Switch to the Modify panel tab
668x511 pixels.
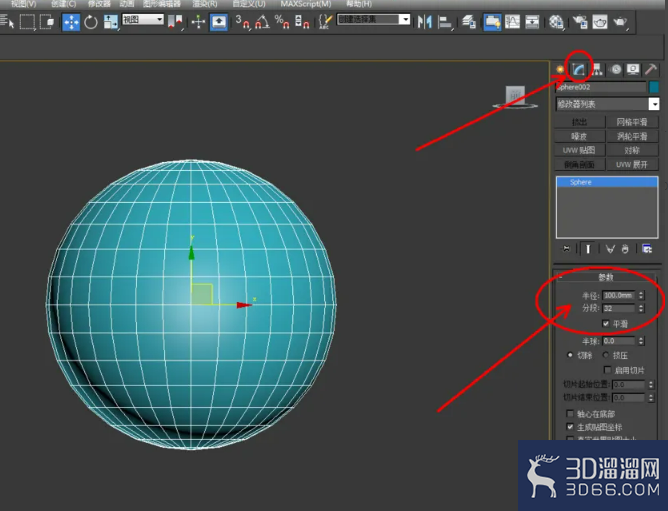[x=578, y=69]
